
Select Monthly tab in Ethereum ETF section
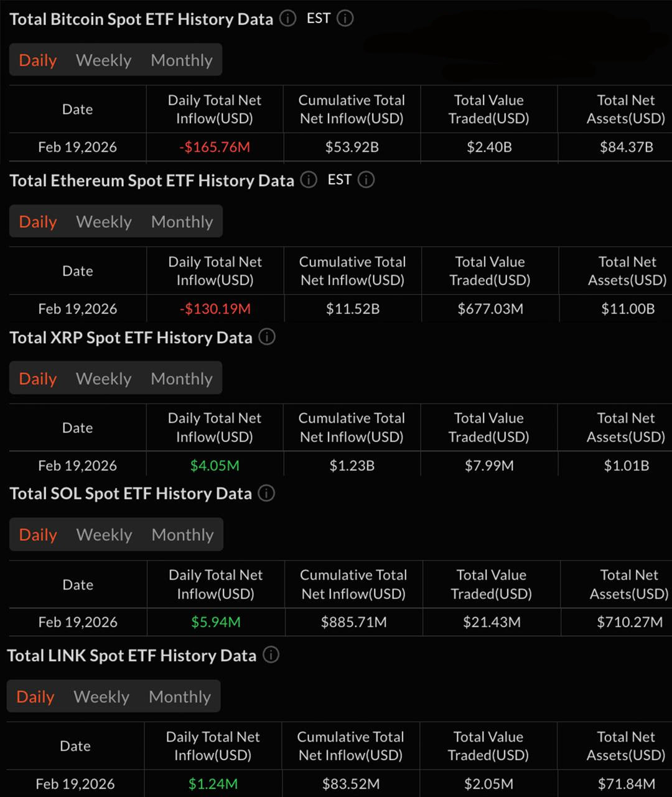click(182, 222)
